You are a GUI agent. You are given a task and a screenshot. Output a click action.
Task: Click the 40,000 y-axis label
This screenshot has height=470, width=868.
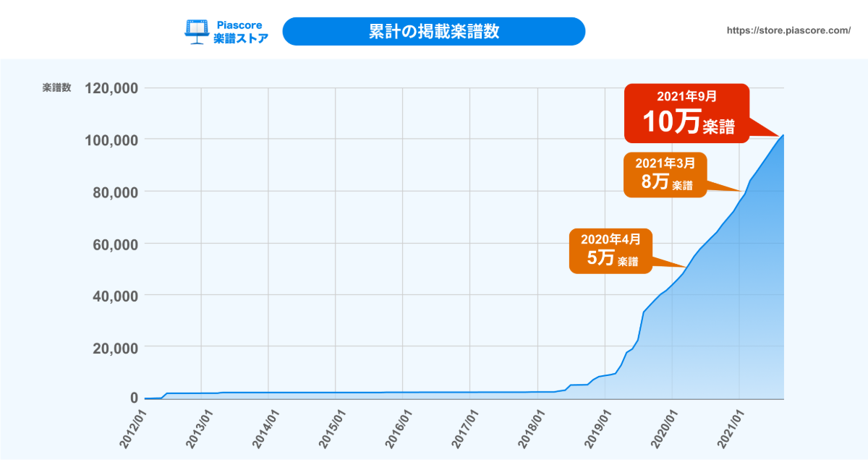[x=116, y=296]
